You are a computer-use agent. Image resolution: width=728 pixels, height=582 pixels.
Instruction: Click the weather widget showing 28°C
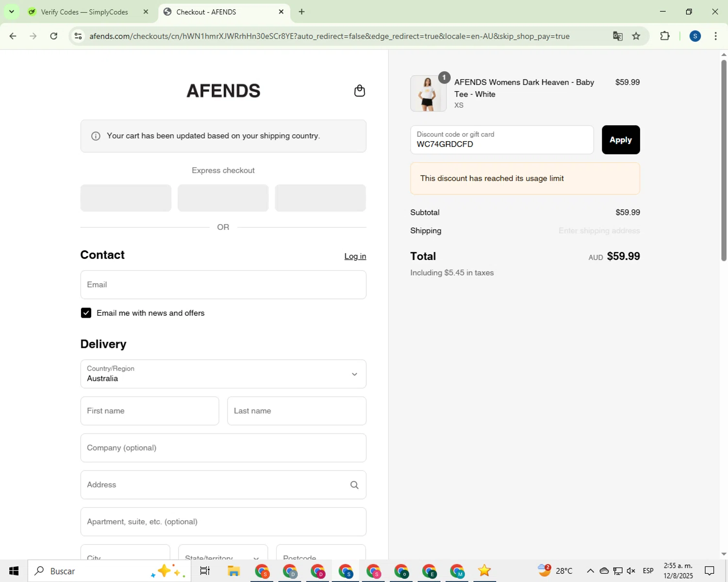(x=555, y=571)
